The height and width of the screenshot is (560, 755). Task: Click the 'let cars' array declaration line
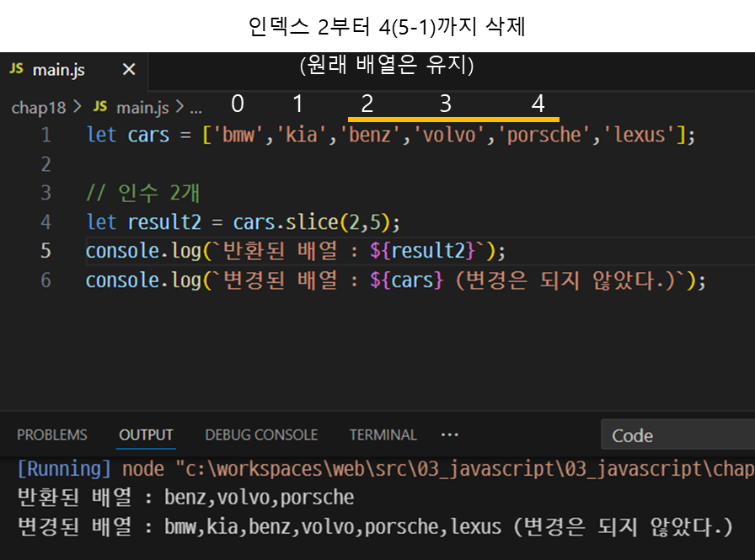click(391, 135)
